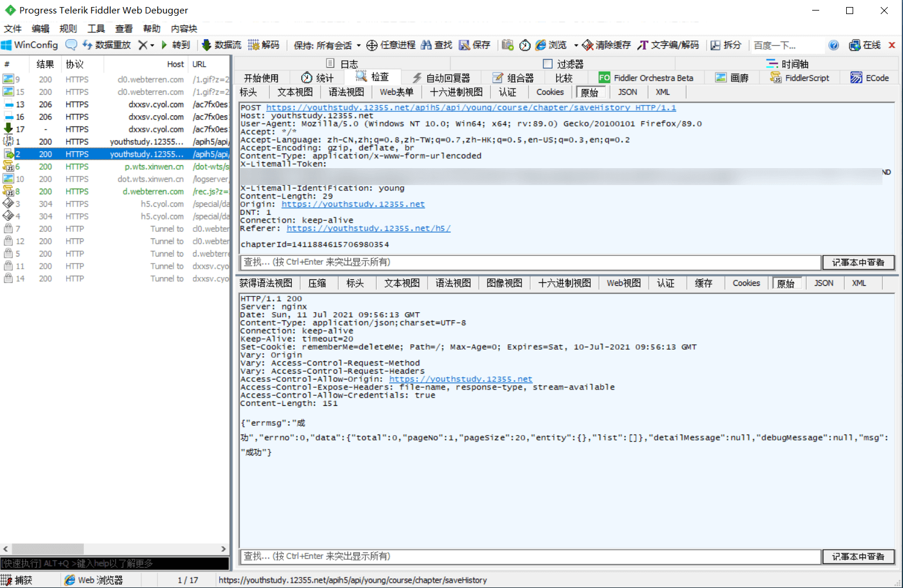Open WinConfig from the toolbar
The image size is (903, 588).
pyautogui.click(x=30, y=45)
